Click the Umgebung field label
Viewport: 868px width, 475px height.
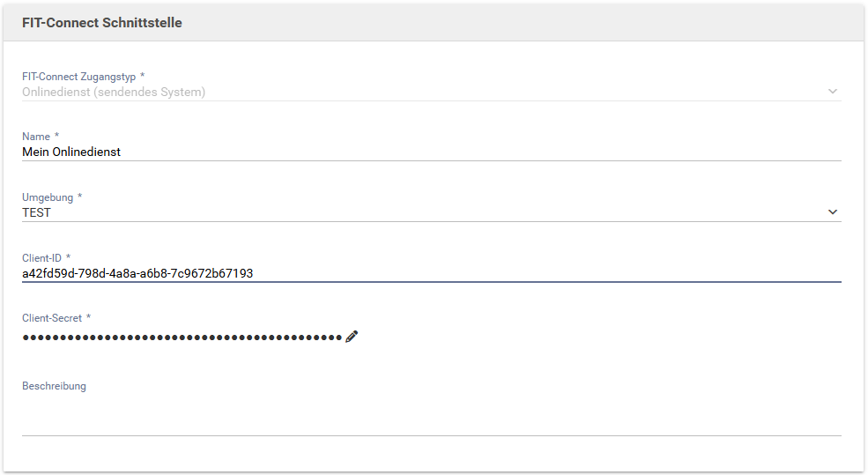click(x=48, y=197)
